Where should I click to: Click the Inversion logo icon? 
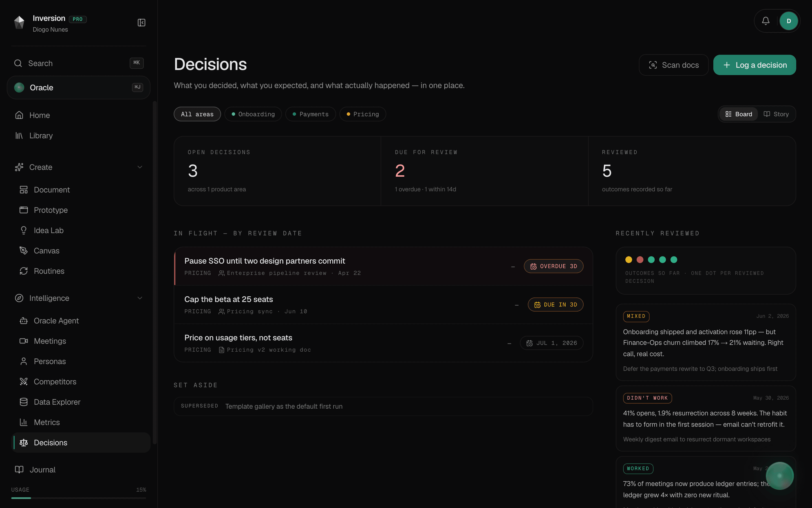[19, 23]
